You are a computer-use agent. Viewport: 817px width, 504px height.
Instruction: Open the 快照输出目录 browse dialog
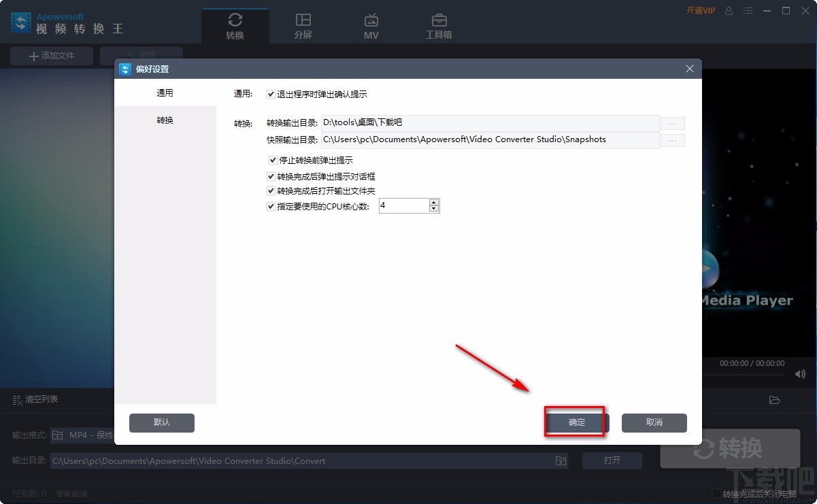point(672,140)
